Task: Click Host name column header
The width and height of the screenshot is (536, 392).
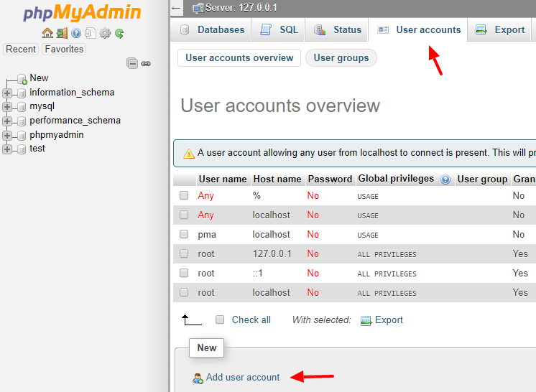Action: [x=277, y=179]
